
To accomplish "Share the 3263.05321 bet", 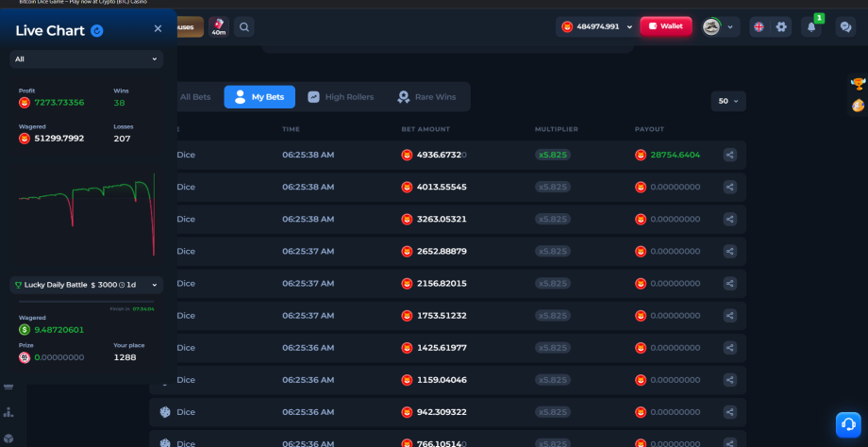I will (x=729, y=219).
